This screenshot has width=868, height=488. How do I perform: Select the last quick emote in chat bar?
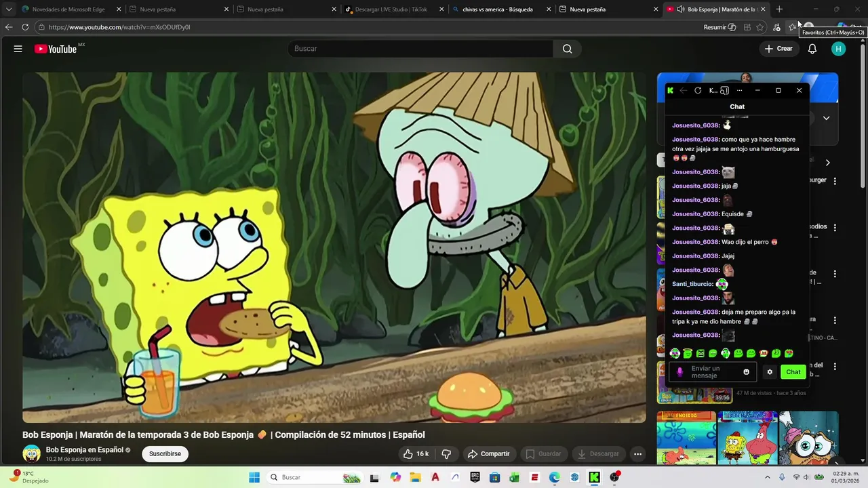tap(789, 353)
